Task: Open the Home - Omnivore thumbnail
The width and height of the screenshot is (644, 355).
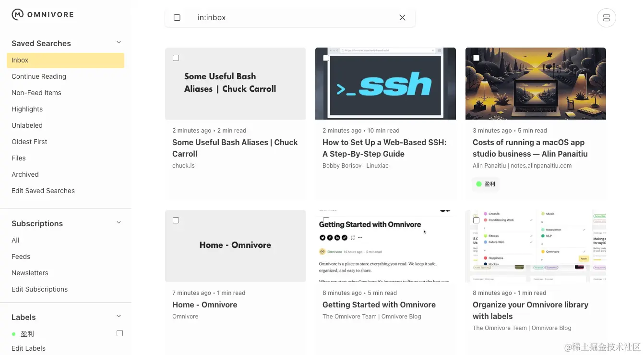Action: click(235, 245)
